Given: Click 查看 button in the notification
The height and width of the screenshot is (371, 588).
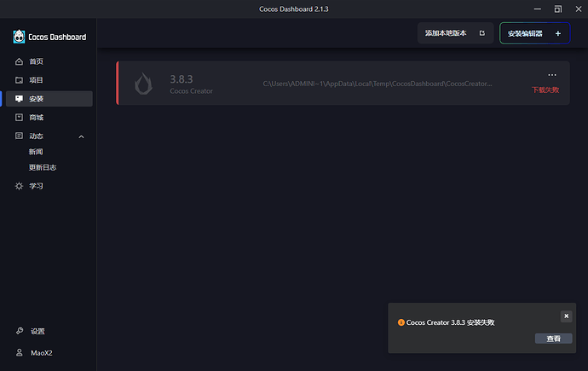Looking at the screenshot, I should pos(554,339).
